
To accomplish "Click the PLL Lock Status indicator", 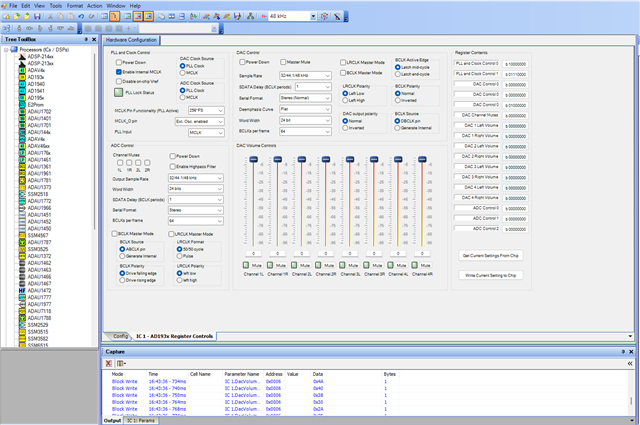I will point(118,92).
